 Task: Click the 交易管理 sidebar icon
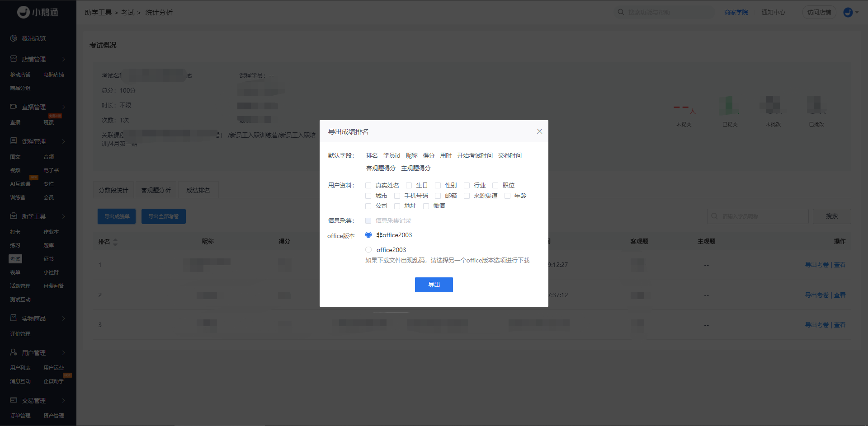14,400
